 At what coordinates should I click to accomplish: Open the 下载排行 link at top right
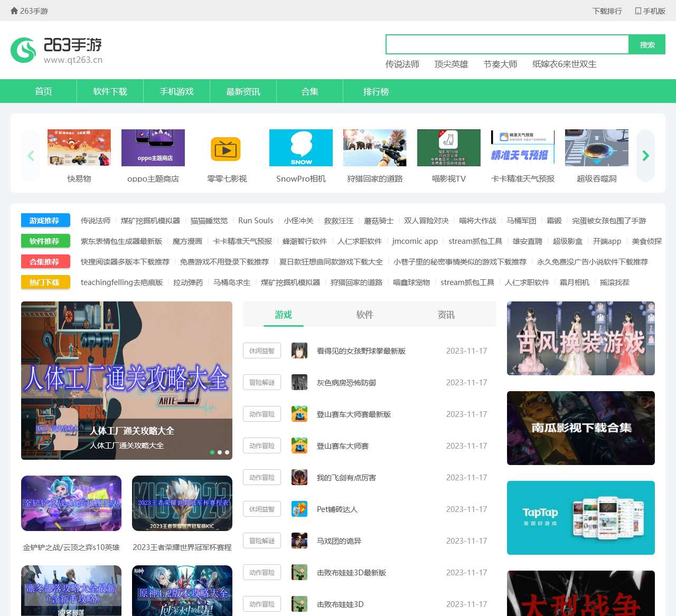(x=607, y=10)
